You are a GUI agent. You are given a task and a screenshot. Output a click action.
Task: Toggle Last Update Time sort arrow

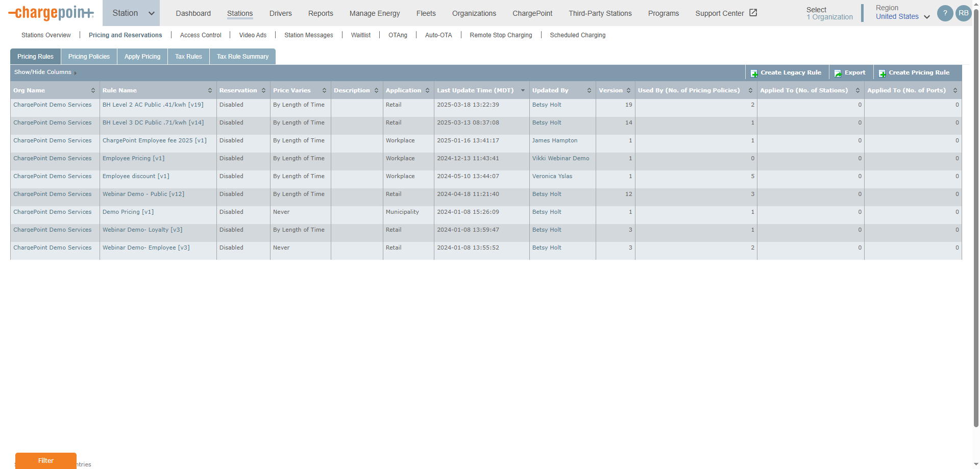point(523,90)
